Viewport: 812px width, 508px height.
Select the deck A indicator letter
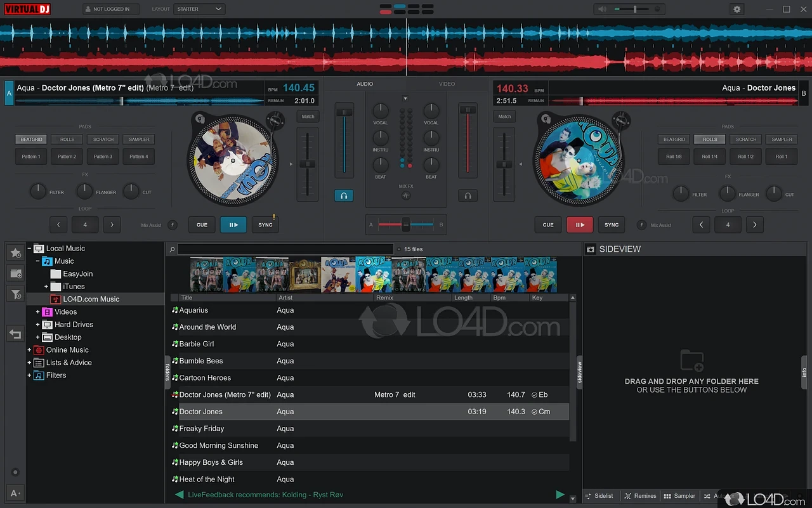8,93
